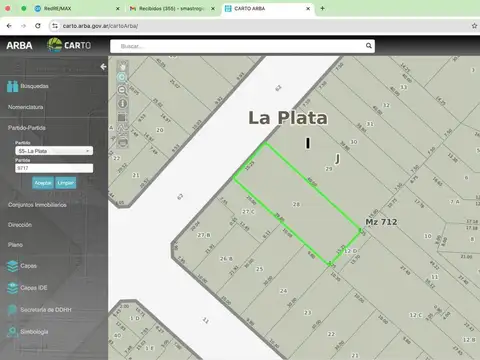480x360 pixels.
Task: Click parcel label 12 B on map
Action: click(469, 340)
